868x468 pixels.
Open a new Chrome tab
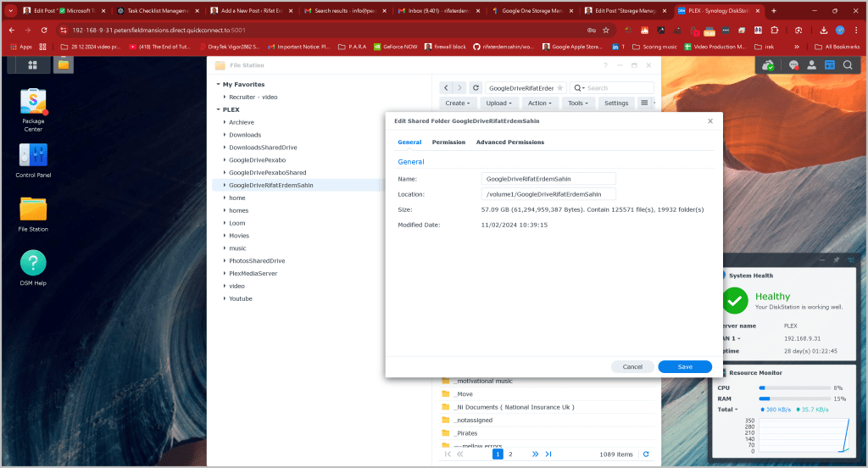pos(773,10)
